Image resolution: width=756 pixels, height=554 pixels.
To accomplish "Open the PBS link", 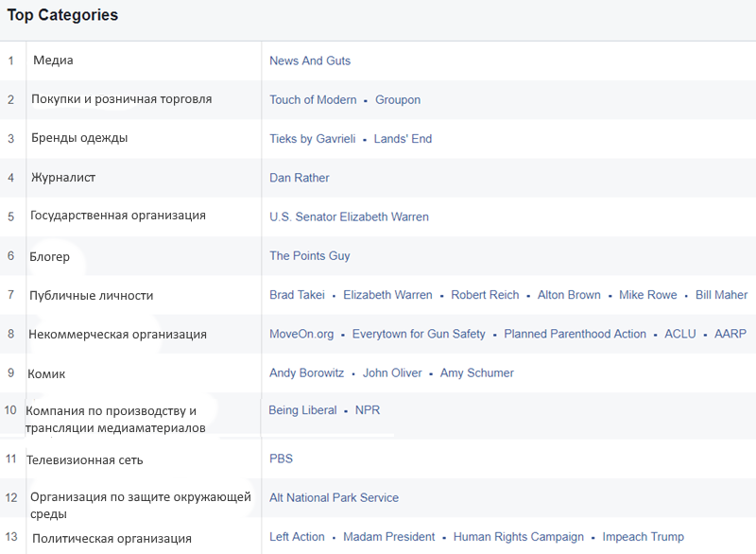I will (281, 459).
